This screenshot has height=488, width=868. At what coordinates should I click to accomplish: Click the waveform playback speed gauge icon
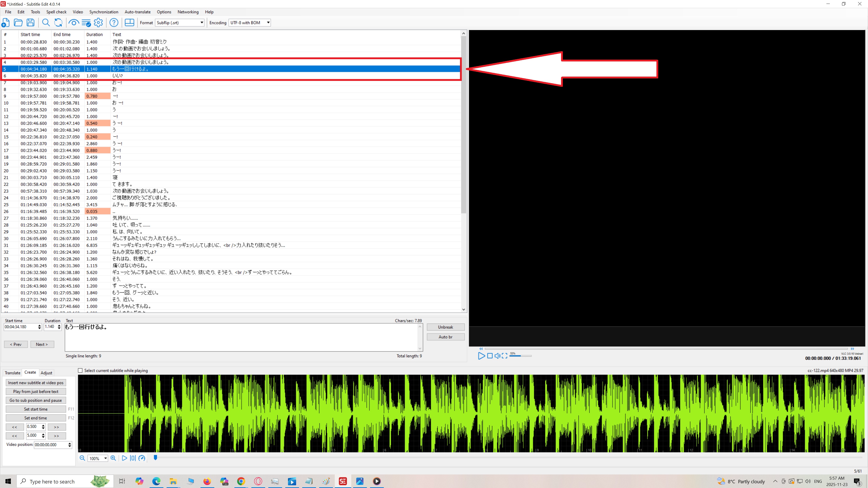coord(142,458)
